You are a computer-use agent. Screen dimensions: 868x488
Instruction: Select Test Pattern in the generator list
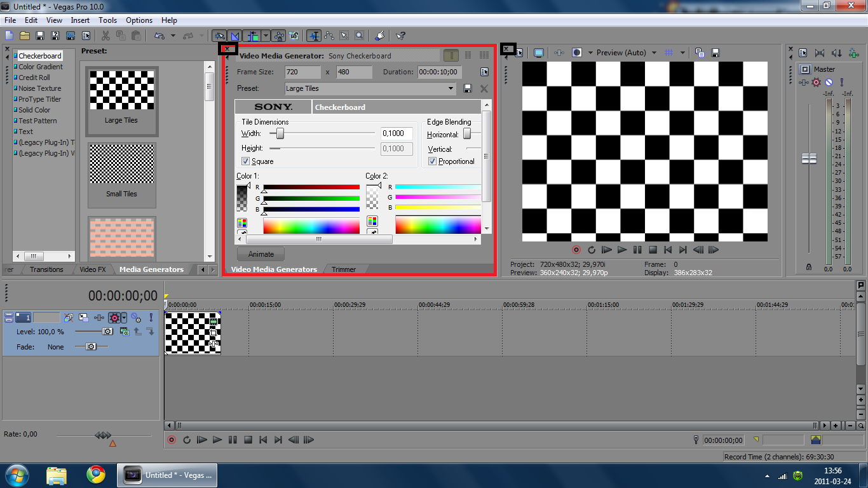pos(37,121)
